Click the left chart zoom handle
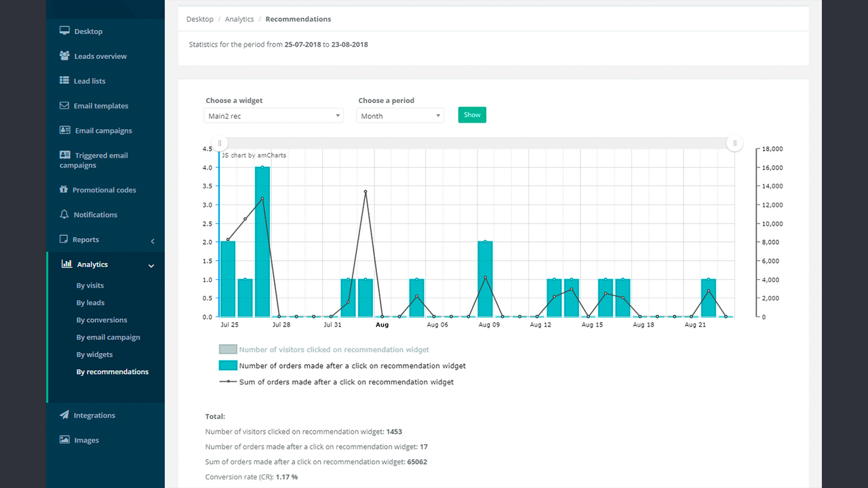 219,143
